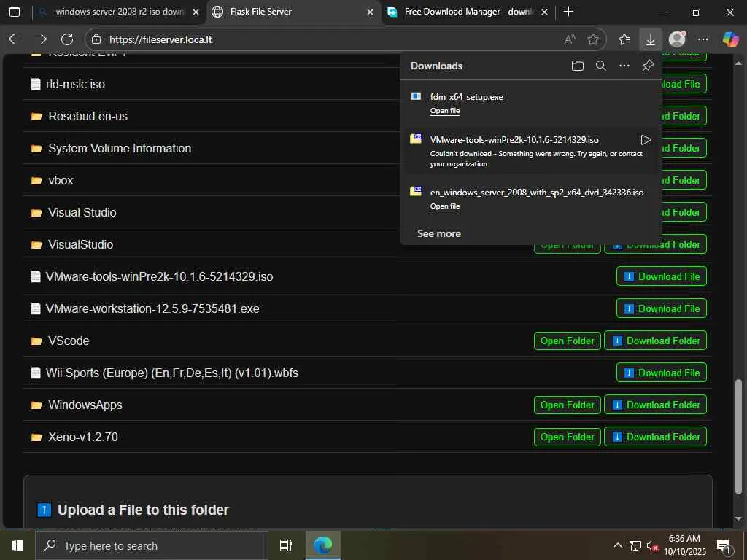
Task: Download the WindowsApps folder
Action: tap(656, 405)
